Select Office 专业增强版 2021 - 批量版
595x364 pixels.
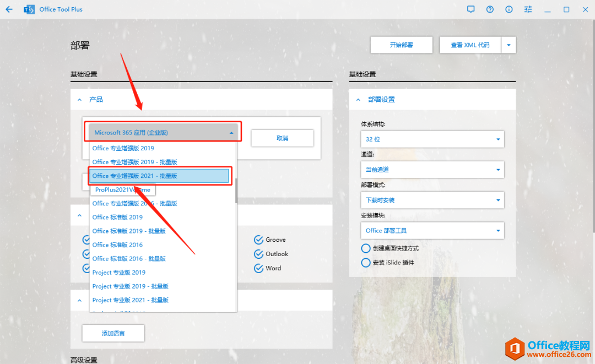tap(159, 176)
